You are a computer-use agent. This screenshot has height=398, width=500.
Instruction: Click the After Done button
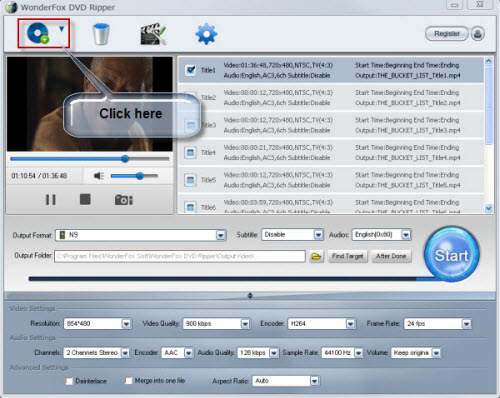391,256
